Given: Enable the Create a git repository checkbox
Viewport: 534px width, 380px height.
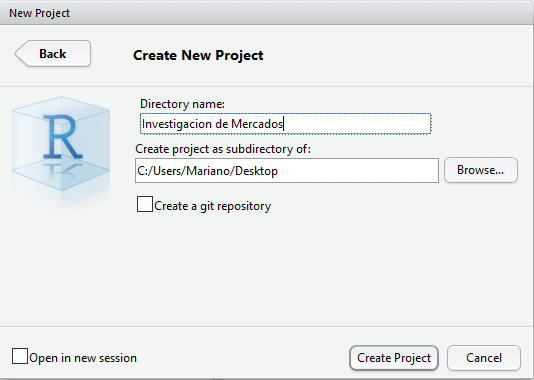Looking at the screenshot, I should 145,204.
